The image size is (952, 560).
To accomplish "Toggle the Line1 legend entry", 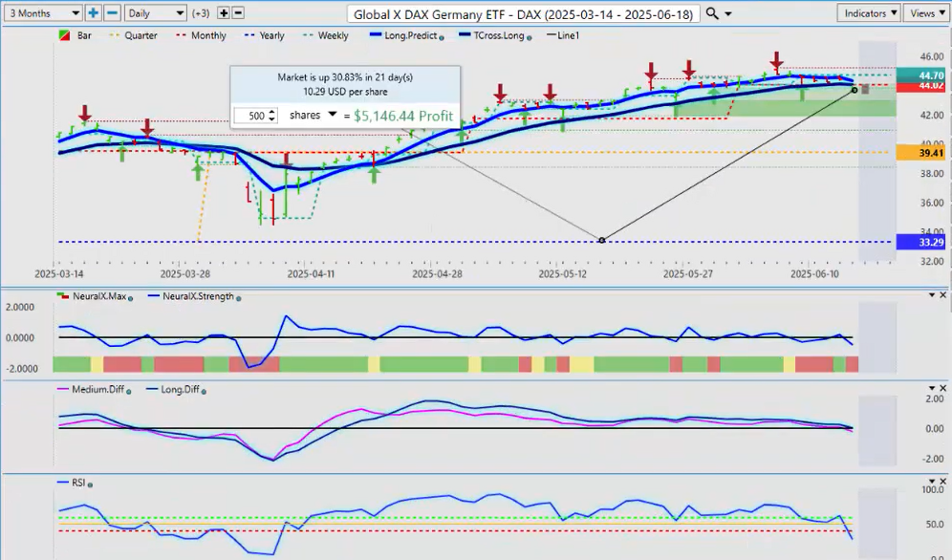I will pyautogui.click(x=563, y=35).
